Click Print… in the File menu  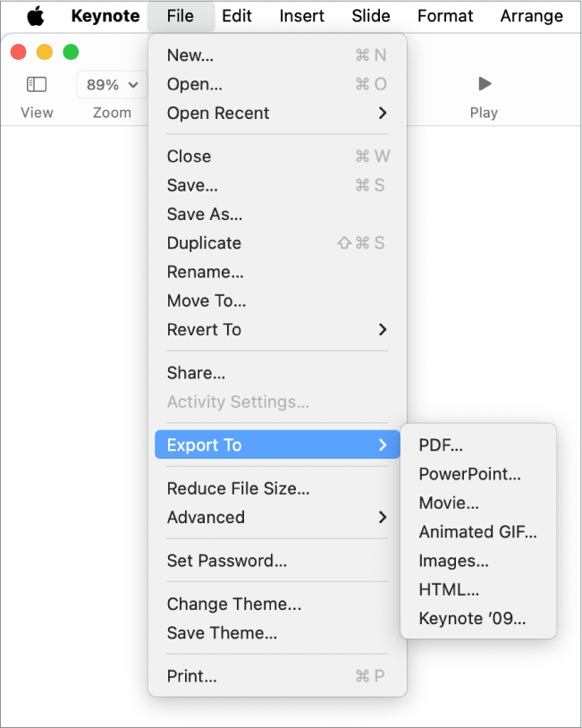(x=192, y=676)
